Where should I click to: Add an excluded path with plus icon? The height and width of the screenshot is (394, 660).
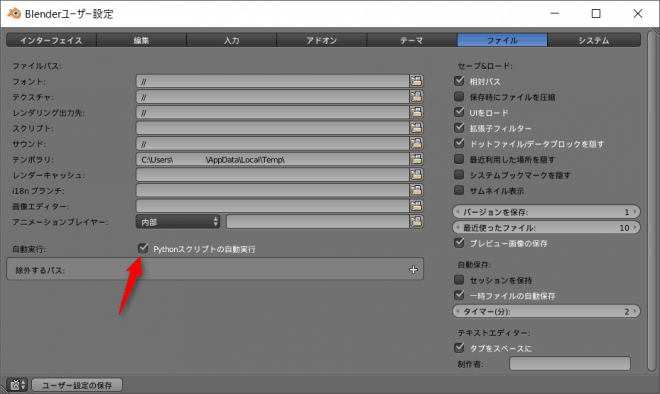[x=413, y=270]
